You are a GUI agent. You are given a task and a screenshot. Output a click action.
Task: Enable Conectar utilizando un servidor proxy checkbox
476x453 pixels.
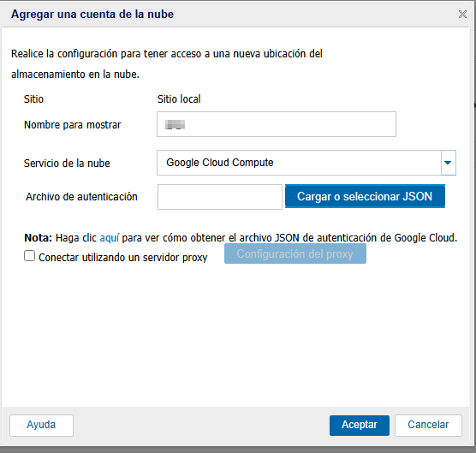pos(29,256)
